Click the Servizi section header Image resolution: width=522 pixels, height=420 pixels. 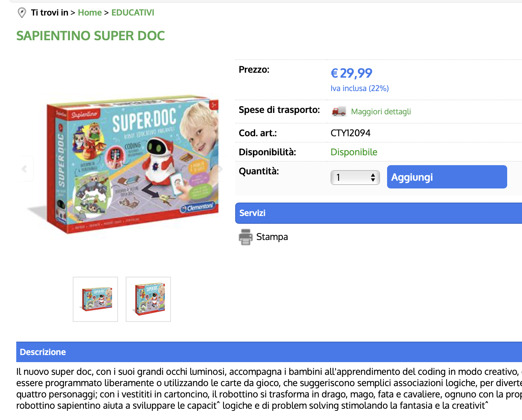pos(379,213)
